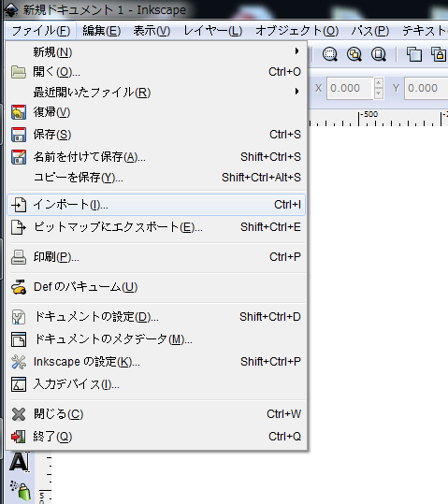Click the Export Bitmap icon beside ビットマップにエクスポート(E)

(x=19, y=227)
